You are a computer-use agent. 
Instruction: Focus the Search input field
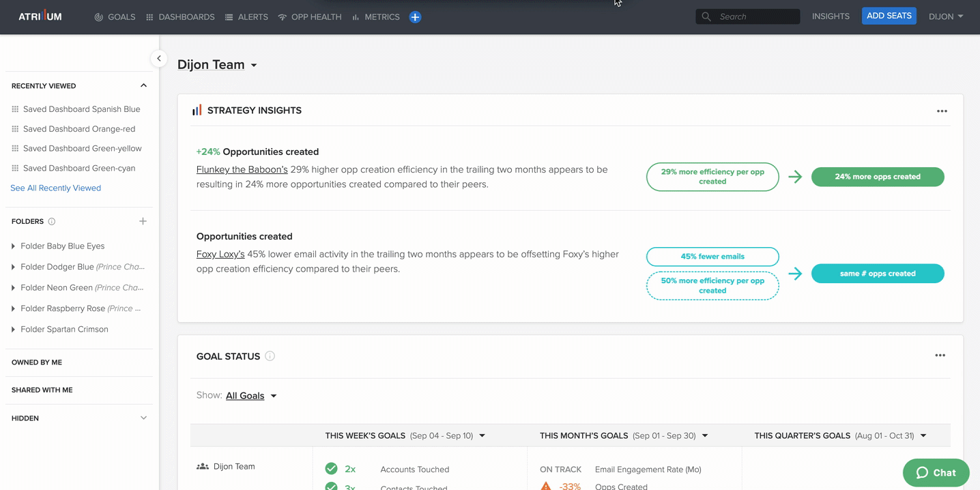748,16
